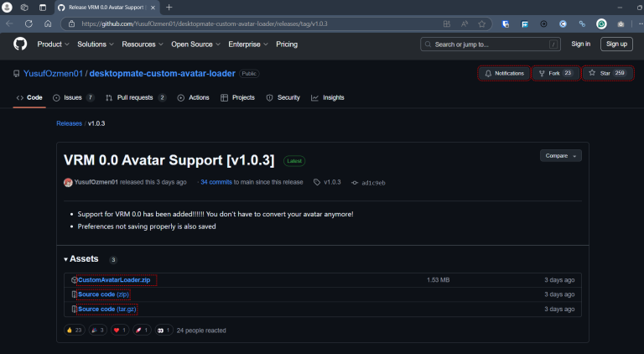
Task: Open a new browser tab with plus icon
Action: (x=169, y=7)
